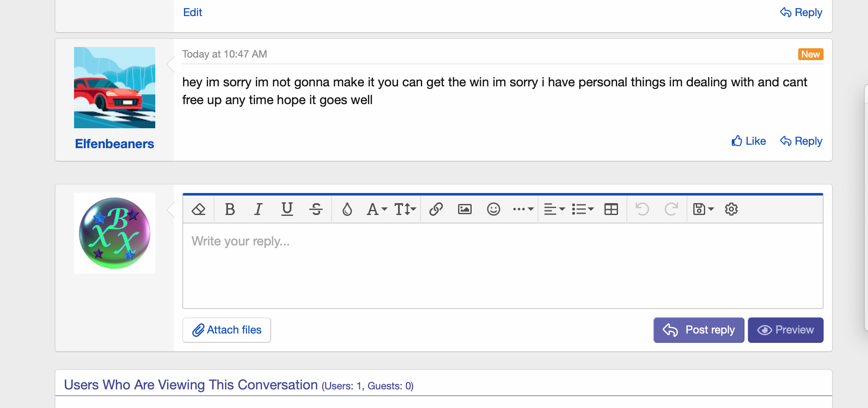Screen dimensions: 868x408
Task: Click the Attach files button
Action: 227,330
